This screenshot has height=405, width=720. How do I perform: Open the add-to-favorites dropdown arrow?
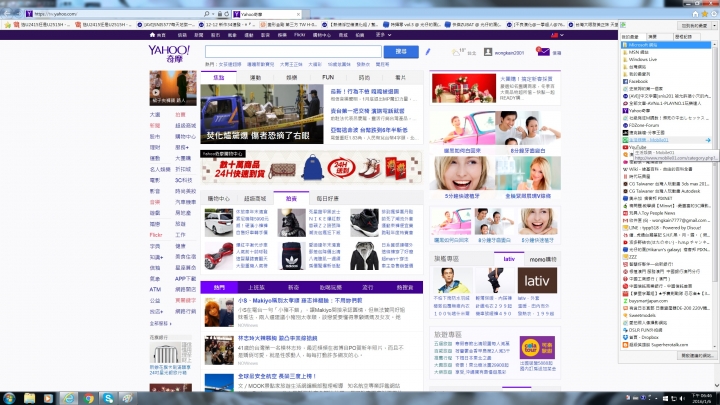click(x=713, y=26)
